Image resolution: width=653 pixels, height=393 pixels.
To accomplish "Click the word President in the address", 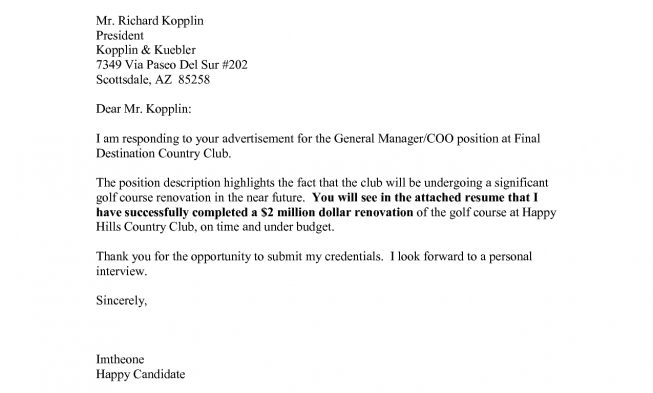I will click(x=120, y=35).
